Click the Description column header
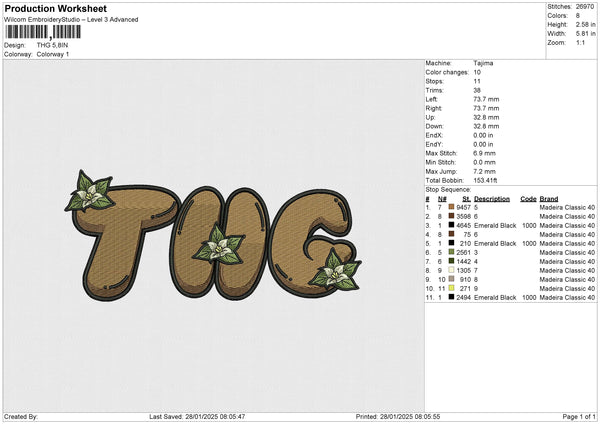 [x=492, y=199]
